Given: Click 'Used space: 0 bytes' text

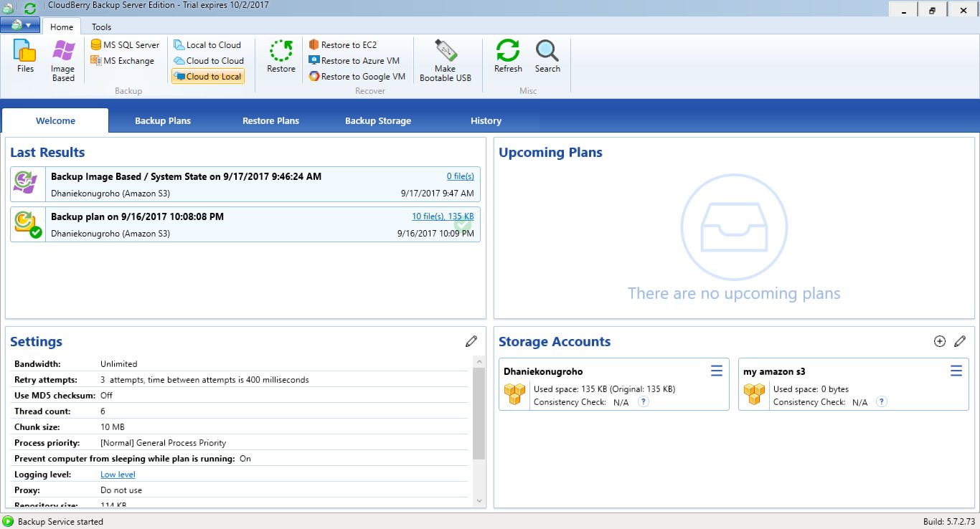Looking at the screenshot, I should (x=811, y=389).
